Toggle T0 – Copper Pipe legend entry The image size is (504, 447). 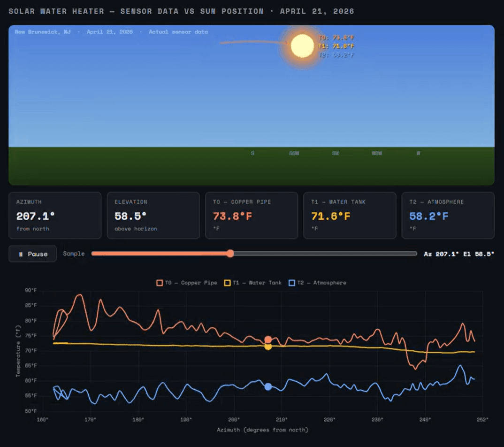click(x=187, y=283)
